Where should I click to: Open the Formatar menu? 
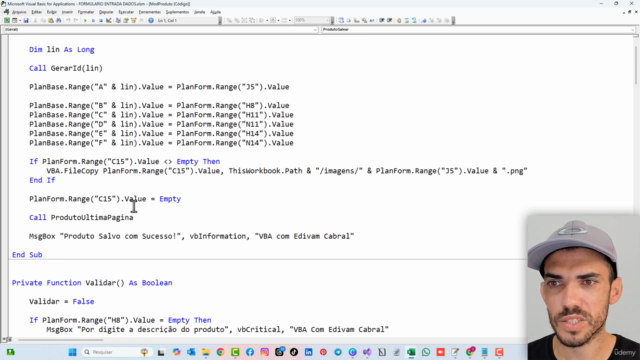(86, 12)
